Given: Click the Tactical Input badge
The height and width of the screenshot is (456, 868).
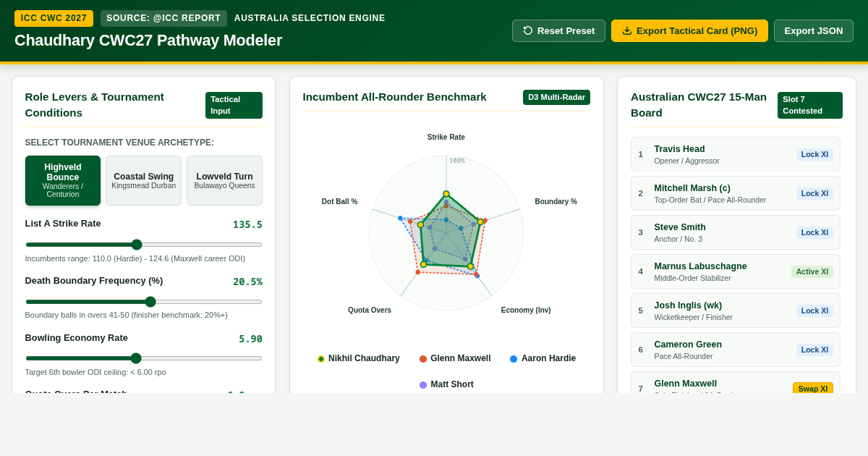Looking at the screenshot, I should (x=234, y=105).
